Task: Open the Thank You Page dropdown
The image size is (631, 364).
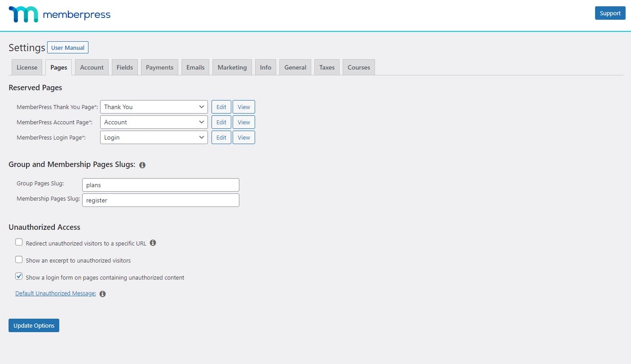Action: click(154, 107)
